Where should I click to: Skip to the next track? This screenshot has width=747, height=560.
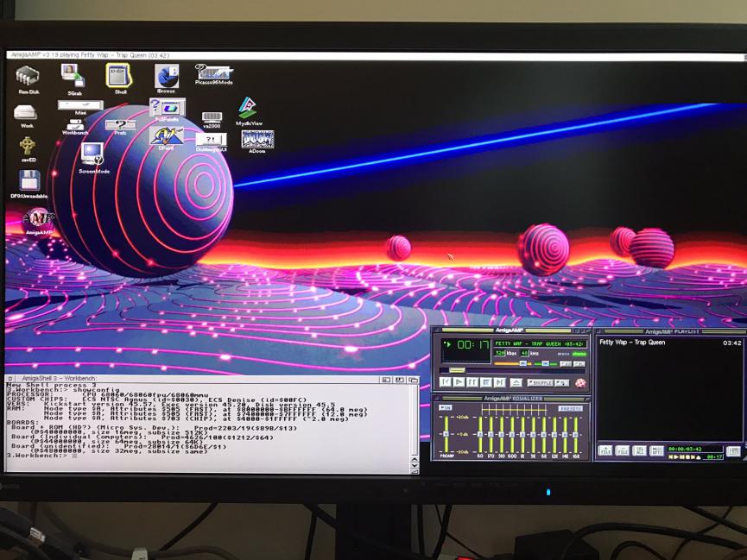point(500,382)
